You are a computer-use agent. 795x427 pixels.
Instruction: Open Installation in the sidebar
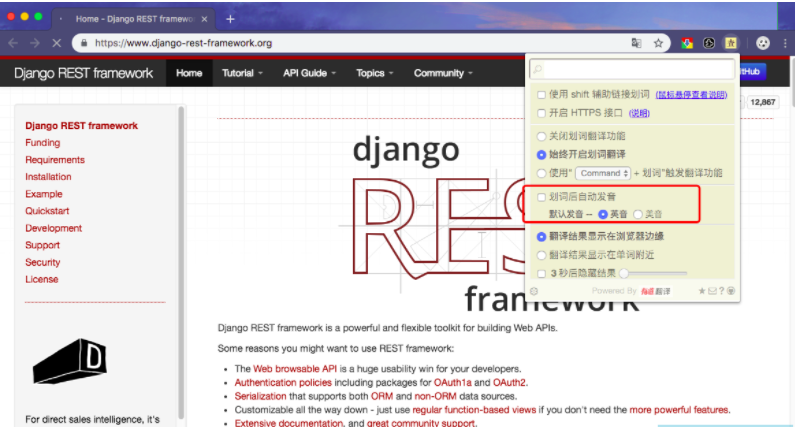click(x=48, y=177)
